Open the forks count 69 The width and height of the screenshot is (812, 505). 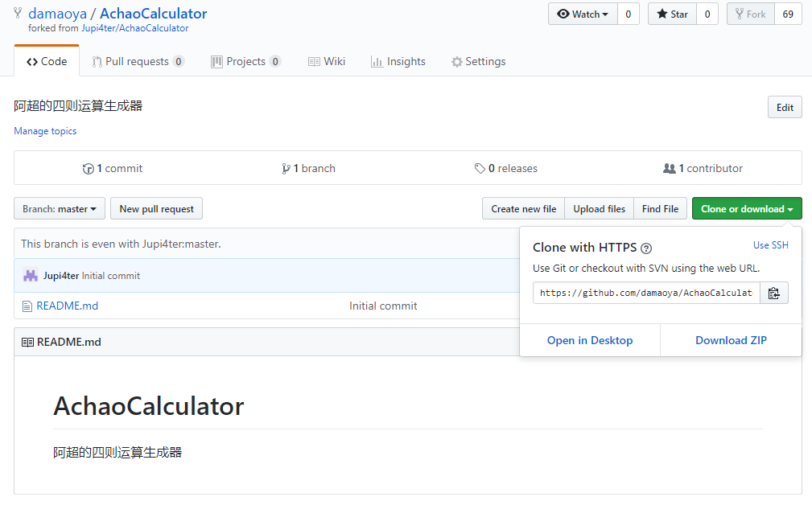788,14
